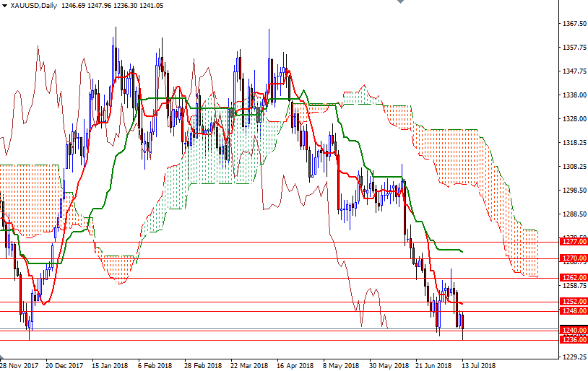
Task: Click the 20 Dec 2017 date label
Action: pos(64,365)
